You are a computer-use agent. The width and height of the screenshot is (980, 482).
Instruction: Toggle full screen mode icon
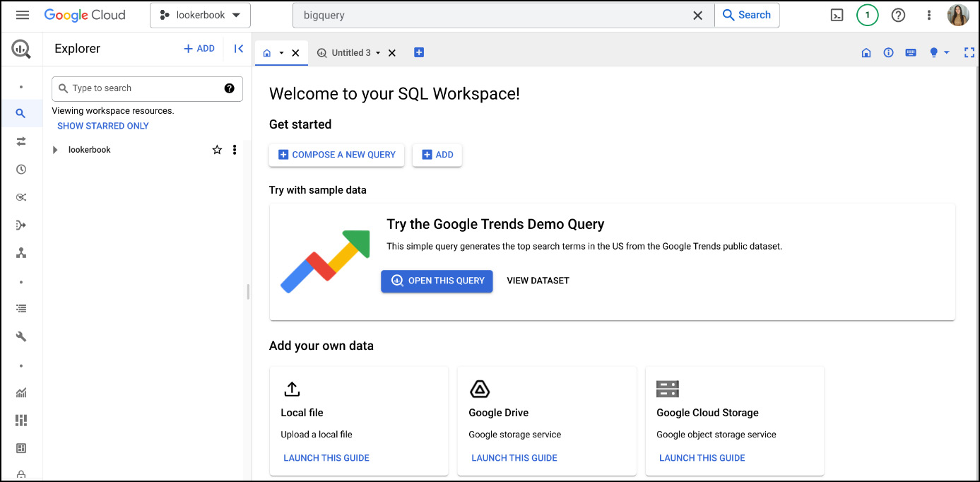click(x=969, y=52)
